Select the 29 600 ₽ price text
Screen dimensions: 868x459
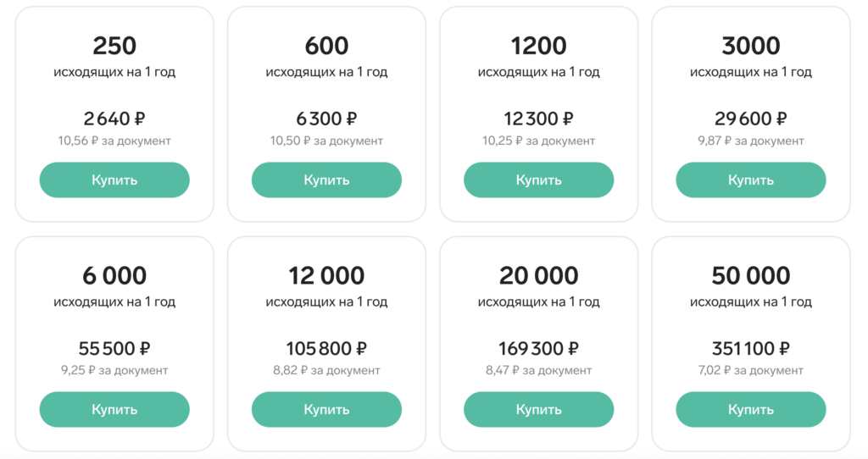750,119
